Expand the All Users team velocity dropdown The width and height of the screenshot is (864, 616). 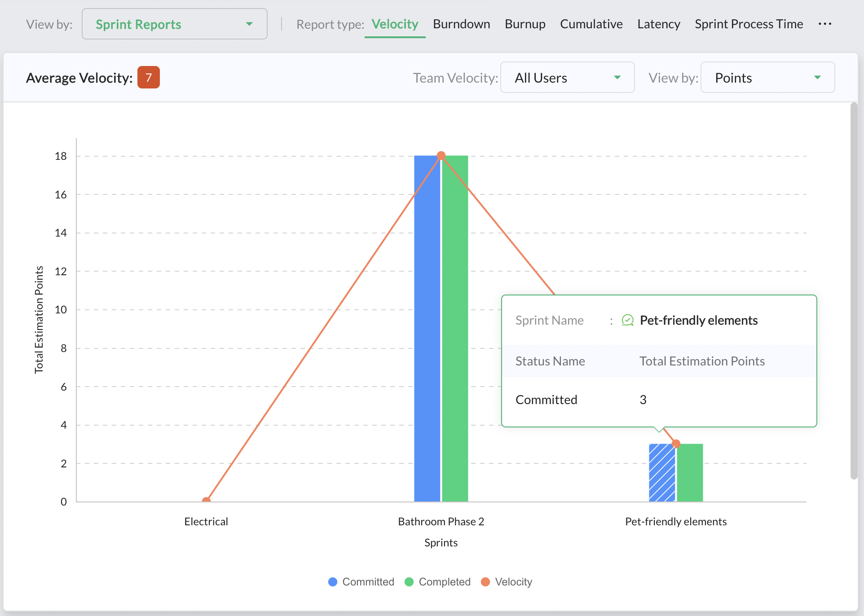[x=567, y=78]
